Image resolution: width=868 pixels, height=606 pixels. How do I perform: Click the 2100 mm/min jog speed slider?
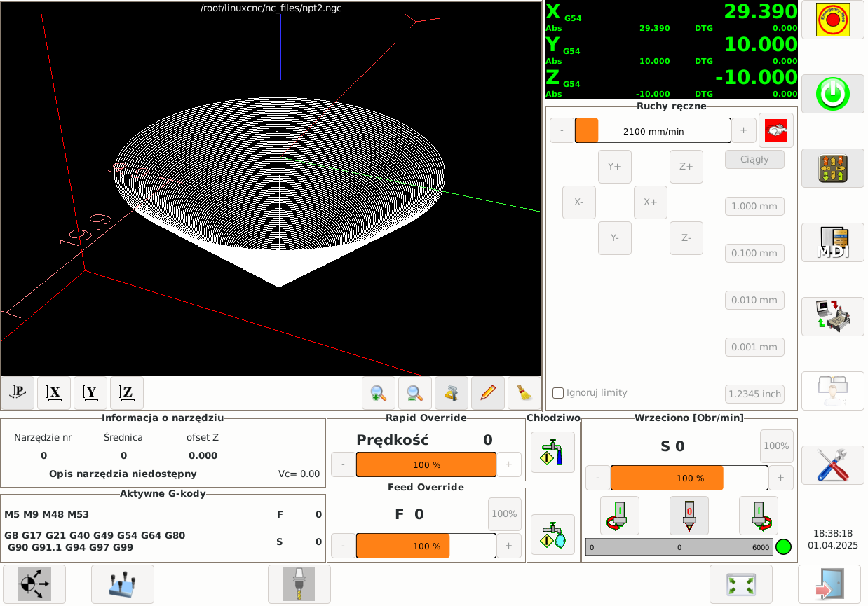coord(653,130)
